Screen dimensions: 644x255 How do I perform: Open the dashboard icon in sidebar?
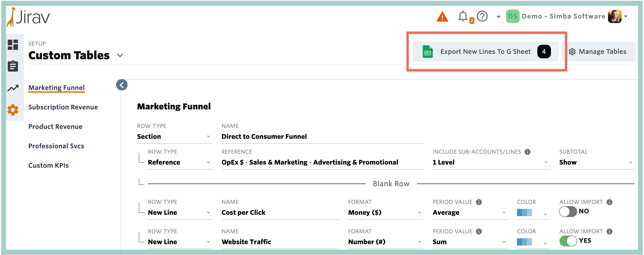tap(13, 45)
